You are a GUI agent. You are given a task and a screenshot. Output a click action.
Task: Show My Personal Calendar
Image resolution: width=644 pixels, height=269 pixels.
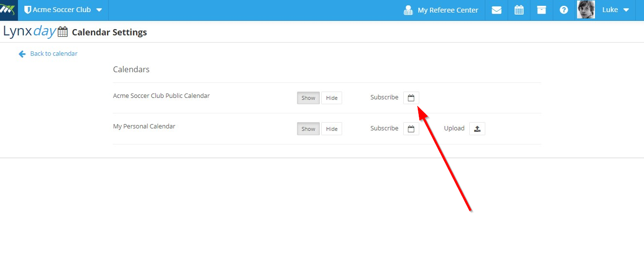coord(308,129)
